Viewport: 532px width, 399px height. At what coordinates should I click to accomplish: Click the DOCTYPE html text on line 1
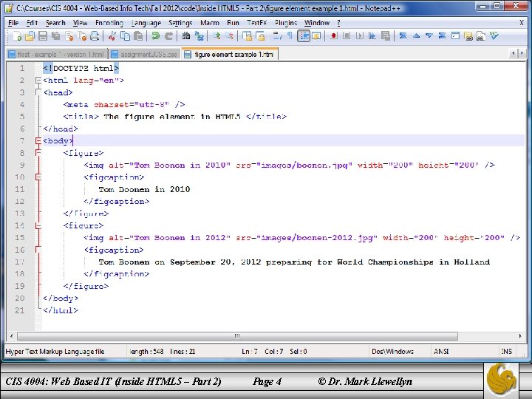tap(81, 68)
